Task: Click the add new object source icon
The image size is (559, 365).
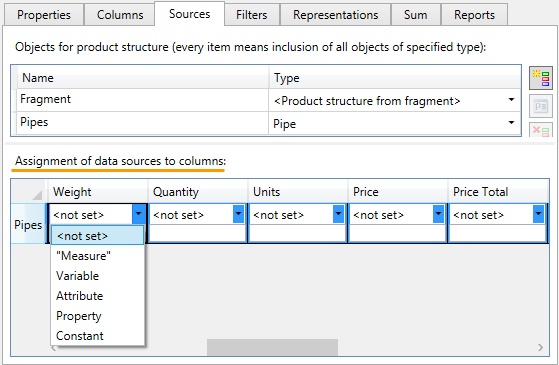Action: 540,78
